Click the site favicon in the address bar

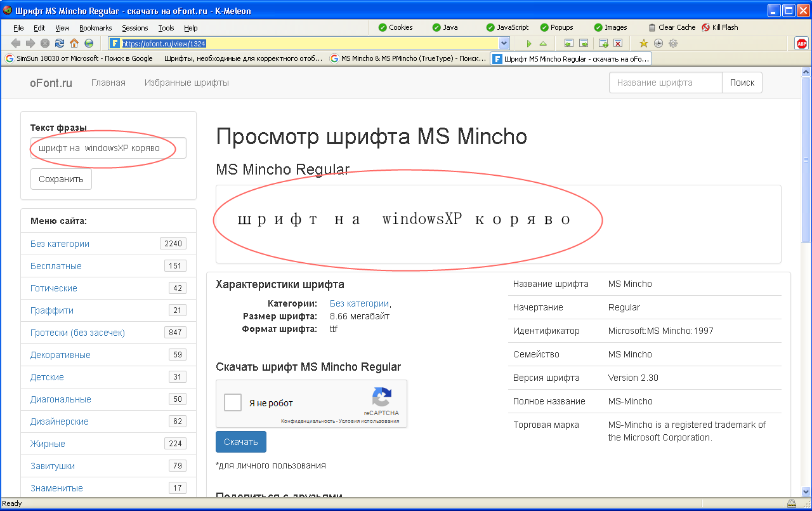(115, 43)
